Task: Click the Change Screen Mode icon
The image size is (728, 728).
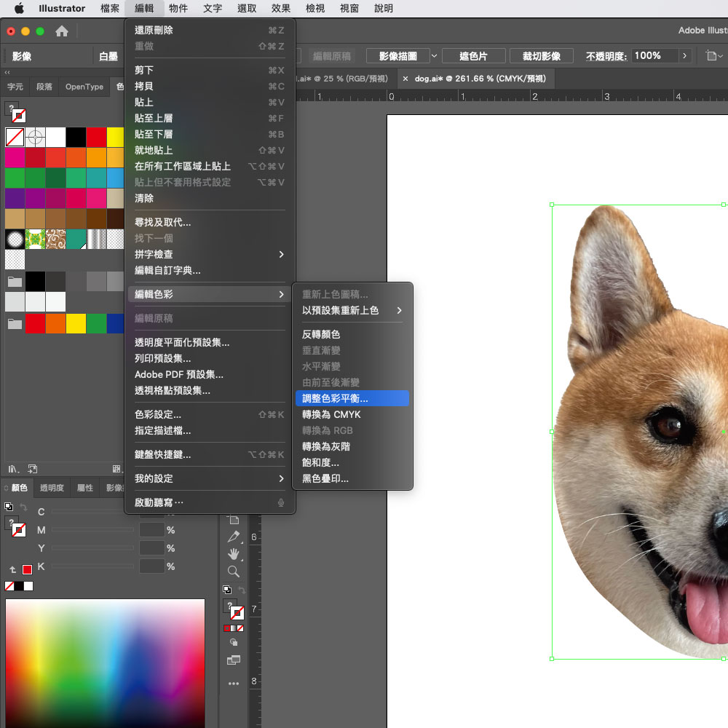Action: coord(234,660)
